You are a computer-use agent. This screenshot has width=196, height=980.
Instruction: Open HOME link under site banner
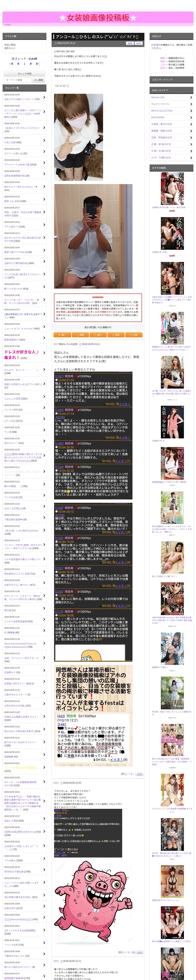(x=8, y=25)
